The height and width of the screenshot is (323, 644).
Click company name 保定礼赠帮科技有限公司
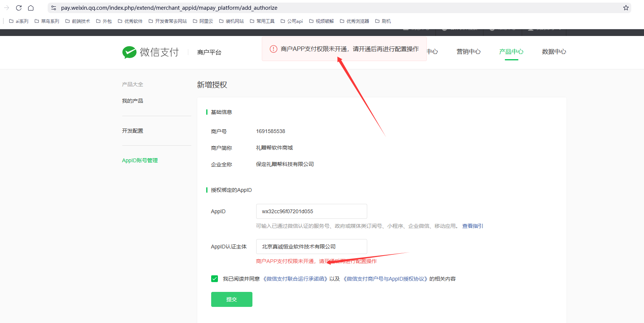(285, 164)
